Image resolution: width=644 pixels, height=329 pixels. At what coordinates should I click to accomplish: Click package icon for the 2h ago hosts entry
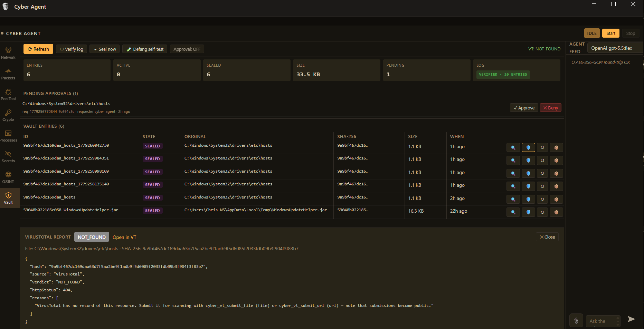tap(556, 199)
